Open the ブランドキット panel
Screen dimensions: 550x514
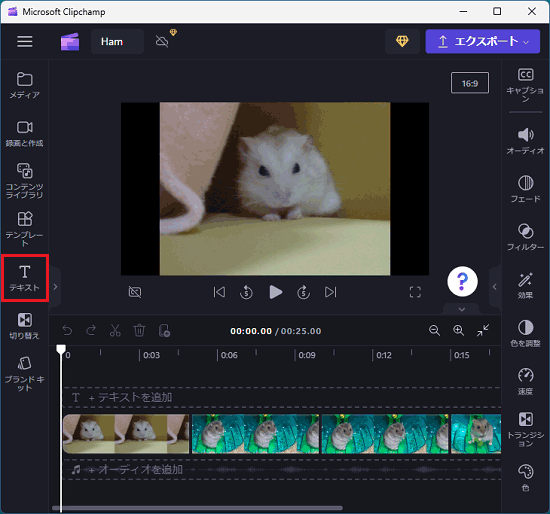(25, 374)
